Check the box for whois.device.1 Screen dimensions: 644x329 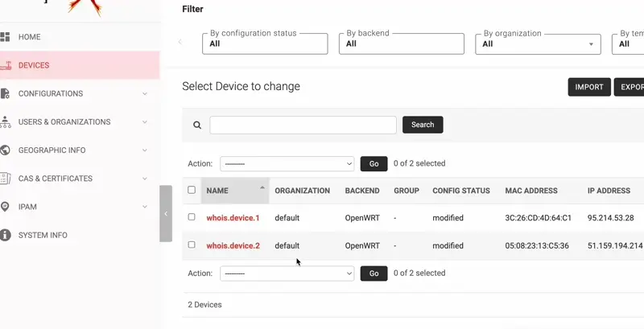[x=192, y=216]
